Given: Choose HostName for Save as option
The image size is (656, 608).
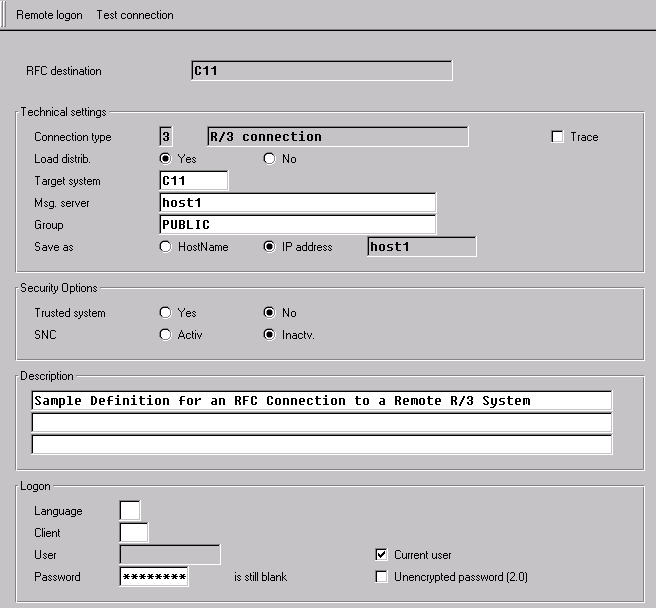Looking at the screenshot, I should (166, 247).
